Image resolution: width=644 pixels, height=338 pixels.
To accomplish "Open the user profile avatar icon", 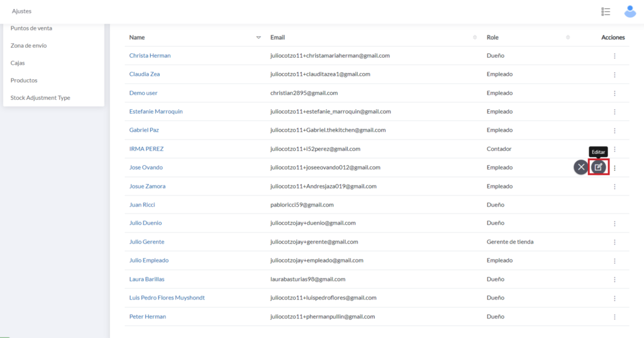I will 630,11.
